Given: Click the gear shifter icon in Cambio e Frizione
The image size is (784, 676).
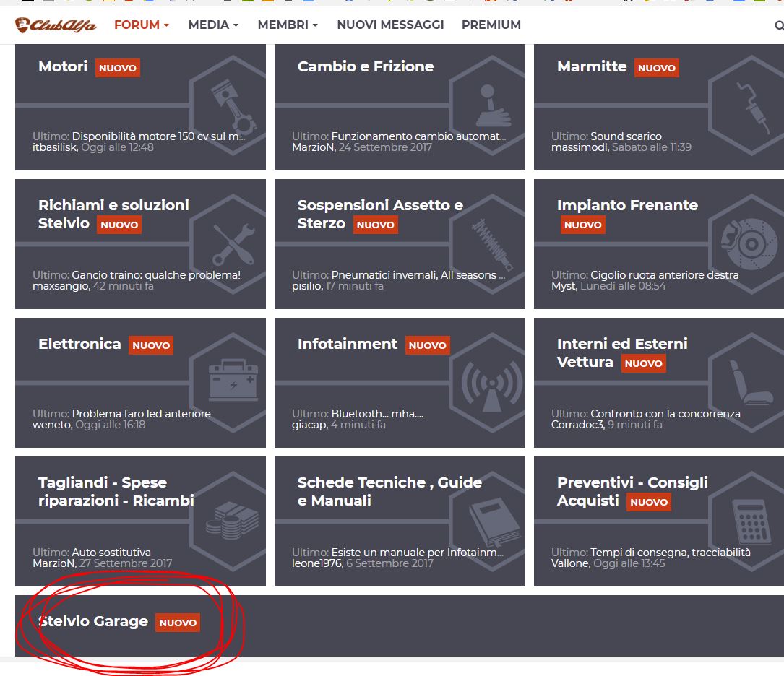Looking at the screenshot, I should pyautogui.click(x=493, y=106).
